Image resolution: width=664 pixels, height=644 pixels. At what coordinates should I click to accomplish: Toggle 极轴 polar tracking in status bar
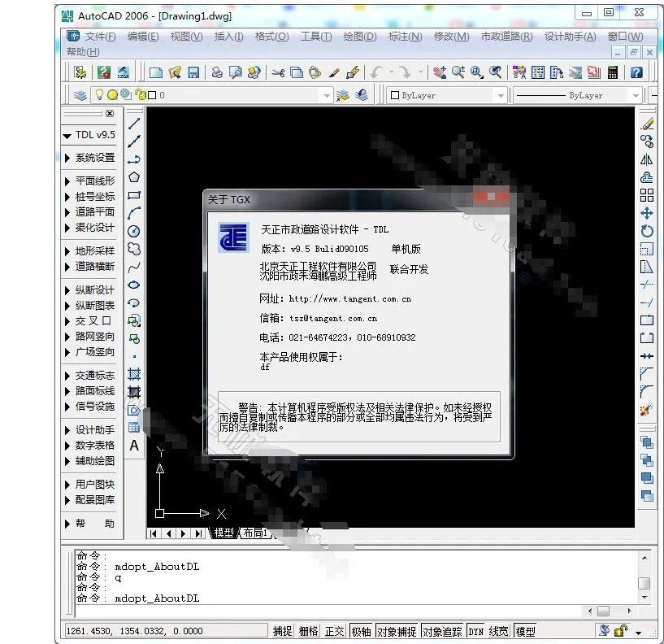(361, 631)
